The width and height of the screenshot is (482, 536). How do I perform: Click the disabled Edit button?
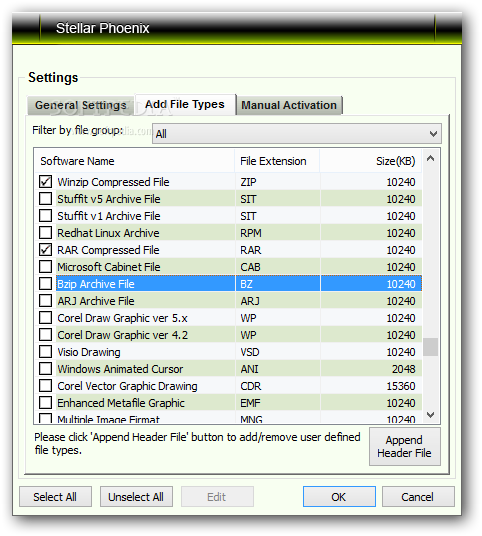pos(217,497)
